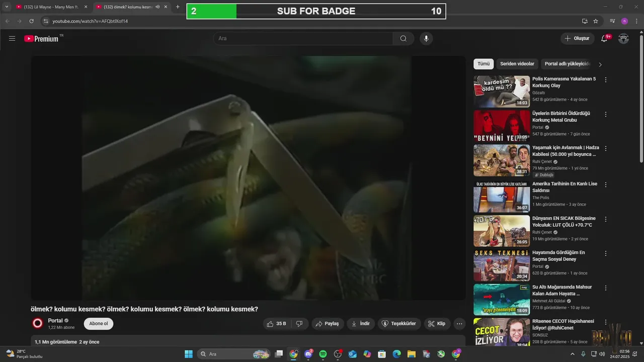Image resolution: width=644 pixels, height=362 pixels.
Task: Open options for Polis Kamerasına Yakalanan video
Action: pyautogui.click(x=606, y=80)
